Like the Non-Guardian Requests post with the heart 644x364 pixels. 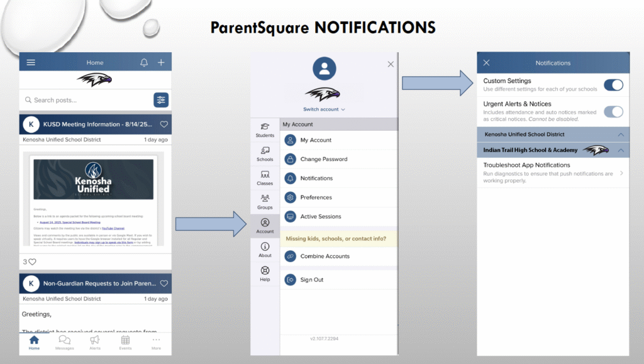164,283
